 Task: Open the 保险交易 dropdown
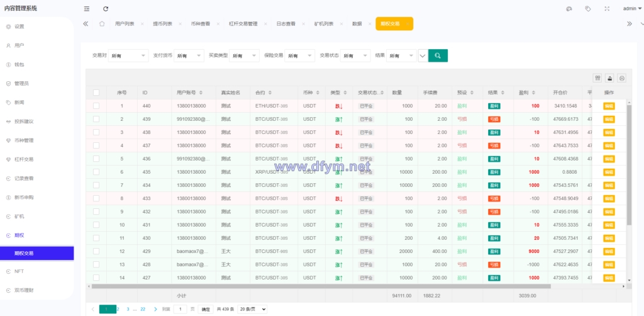(x=299, y=55)
